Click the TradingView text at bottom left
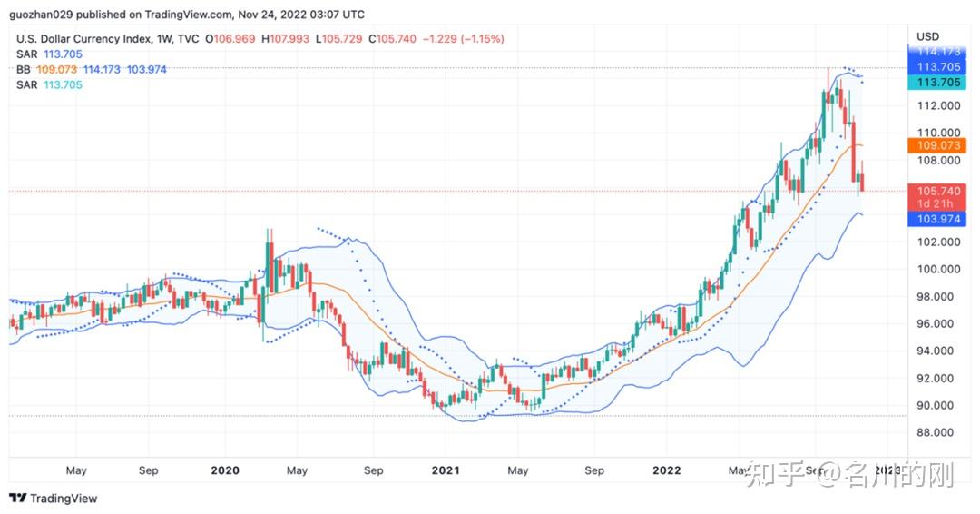This screenshot has height=514, width=980. coord(64,499)
